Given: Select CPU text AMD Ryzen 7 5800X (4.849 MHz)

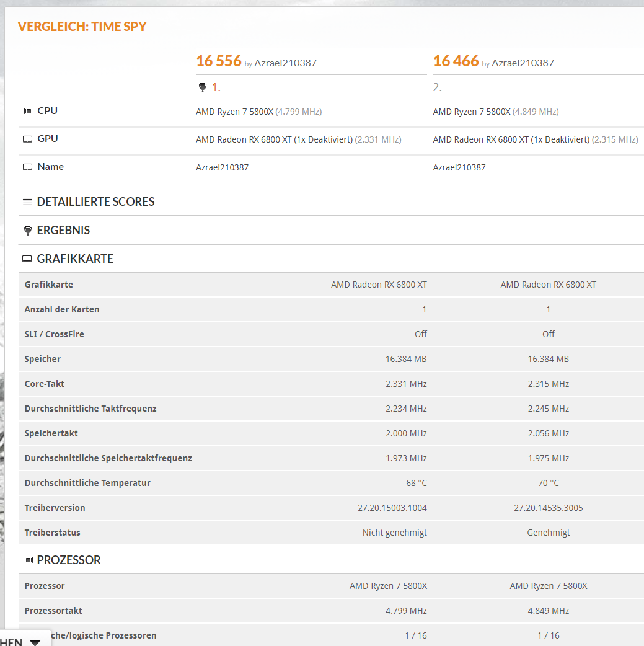Looking at the screenshot, I should coord(496,112).
